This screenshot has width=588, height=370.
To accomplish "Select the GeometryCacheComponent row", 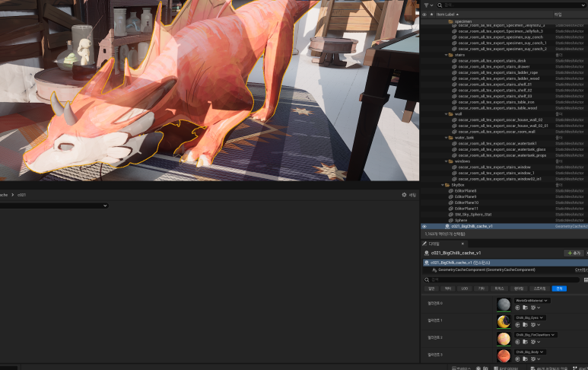I will (505, 270).
